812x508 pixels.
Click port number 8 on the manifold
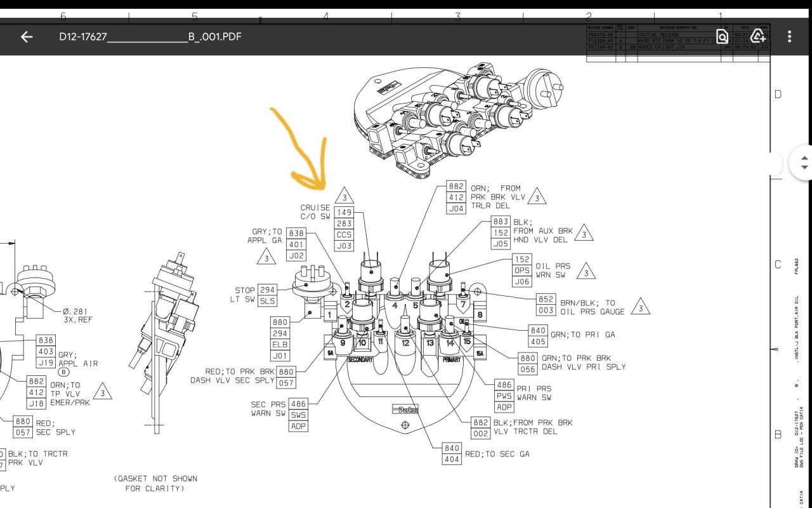(480, 314)
